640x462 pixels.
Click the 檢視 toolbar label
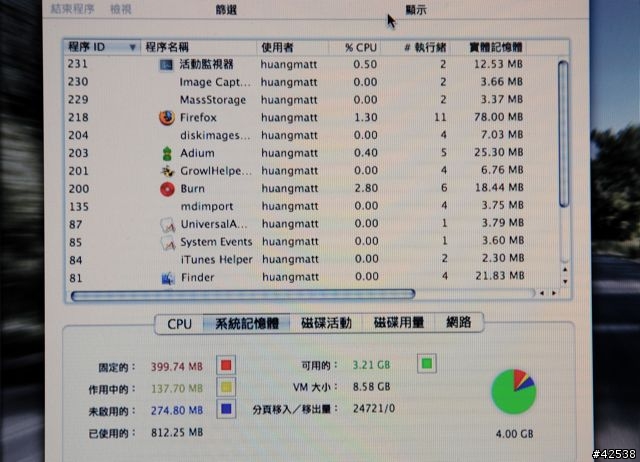pos(121,9)
